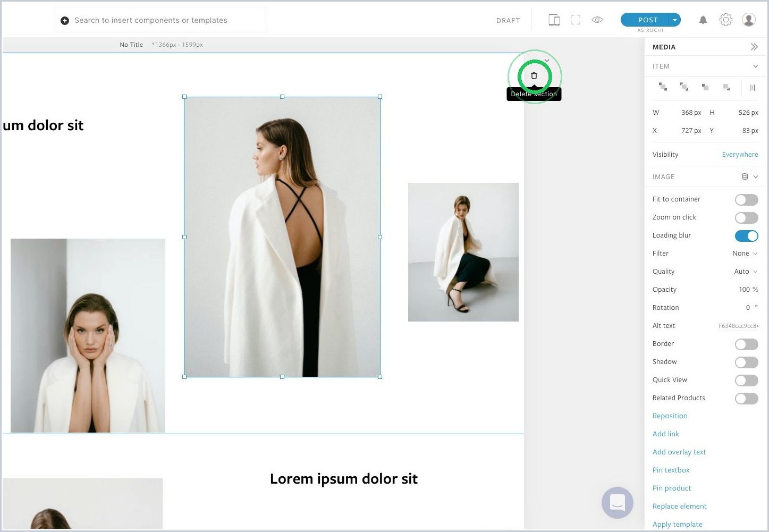Click the Pin textbox link
Viewport: 769px width, 532px height.
click(671, 470)
